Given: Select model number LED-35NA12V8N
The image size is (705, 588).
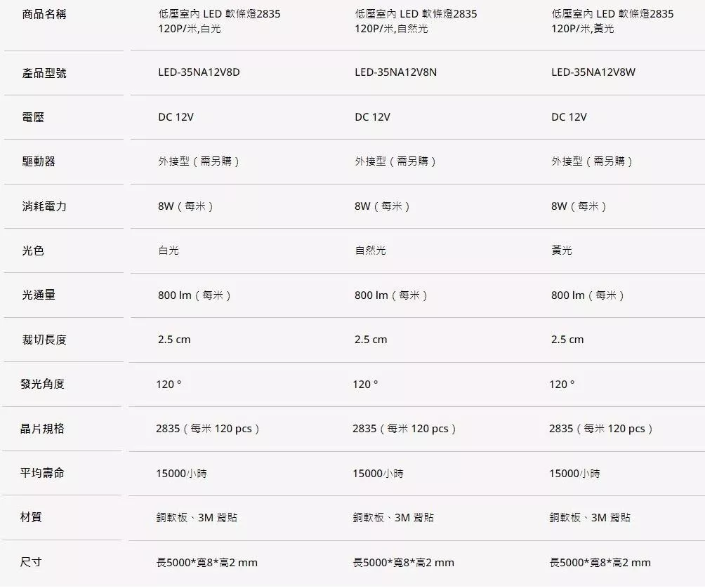Looking at the screenshot, I should [395, 72].
